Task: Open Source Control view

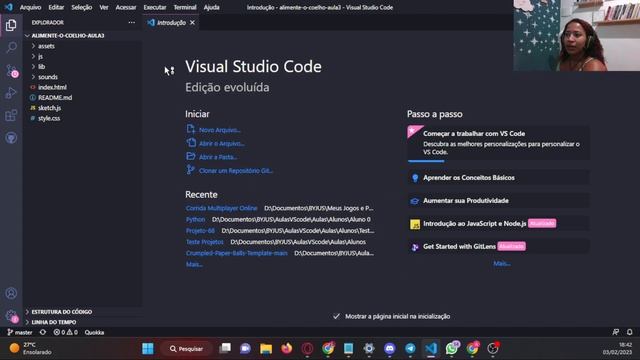Action: click(11, 71)
